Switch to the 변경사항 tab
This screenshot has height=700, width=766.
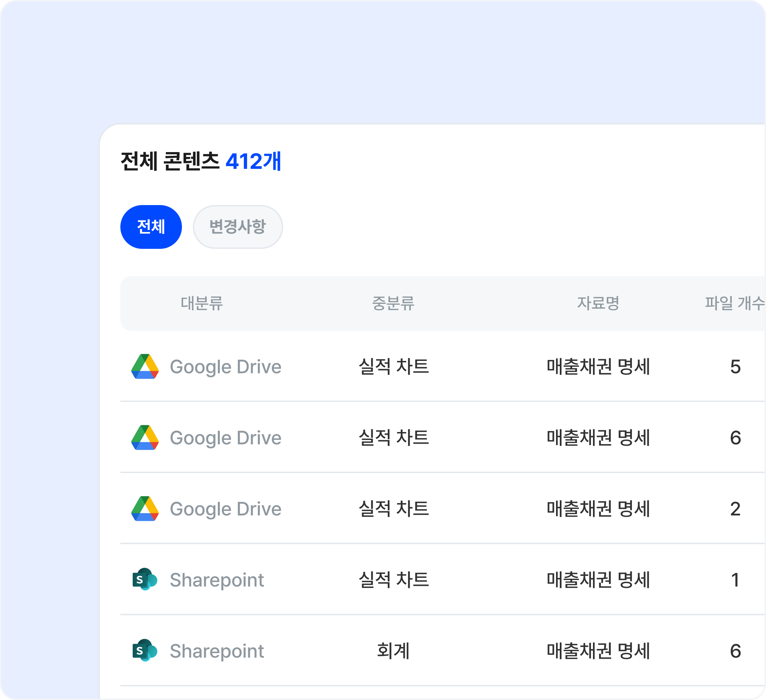click(238, 227)
